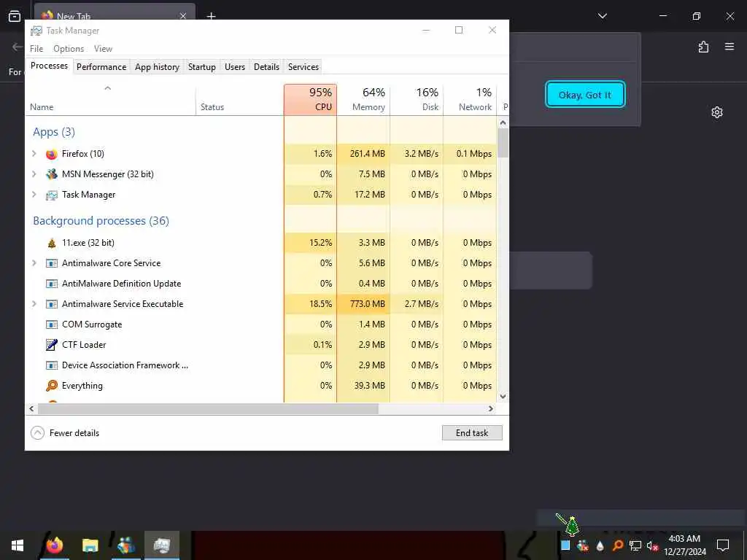Click the Antimalware Core Service icon
This screenshot has width=747, height=560.
point(52,263)
